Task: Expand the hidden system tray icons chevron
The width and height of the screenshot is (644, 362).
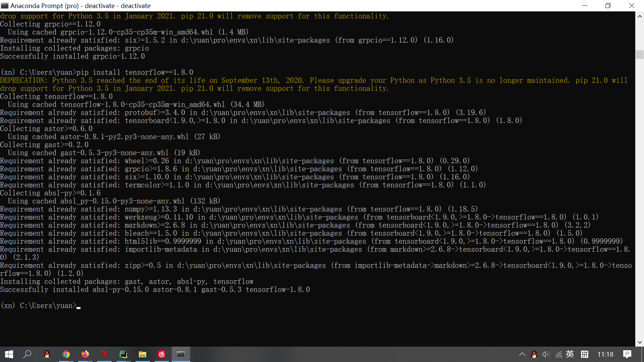Action: (x=522, y=354)
